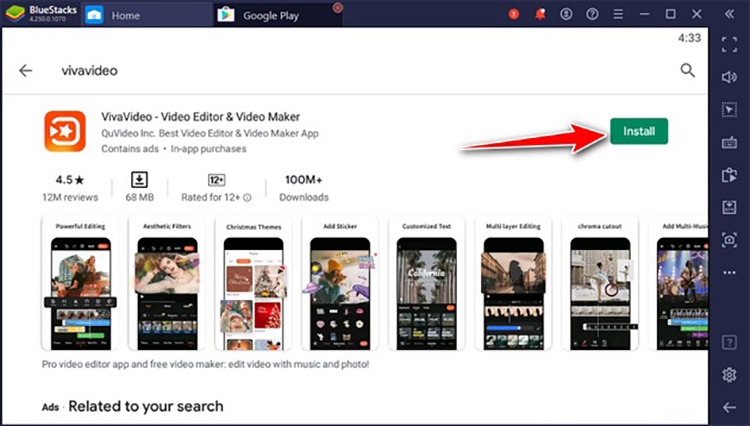The width and height of the screenshot is (750, 426).
Task: Go back from Play Store search
Action: 25,71
